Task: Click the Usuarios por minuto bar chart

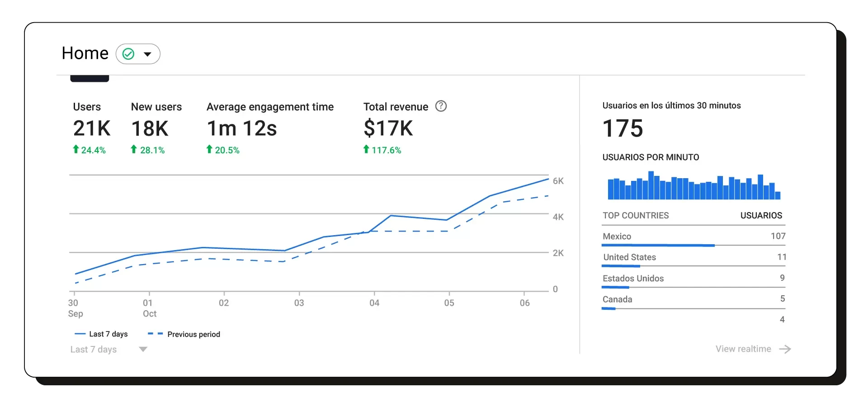Action: click(693, 186)
